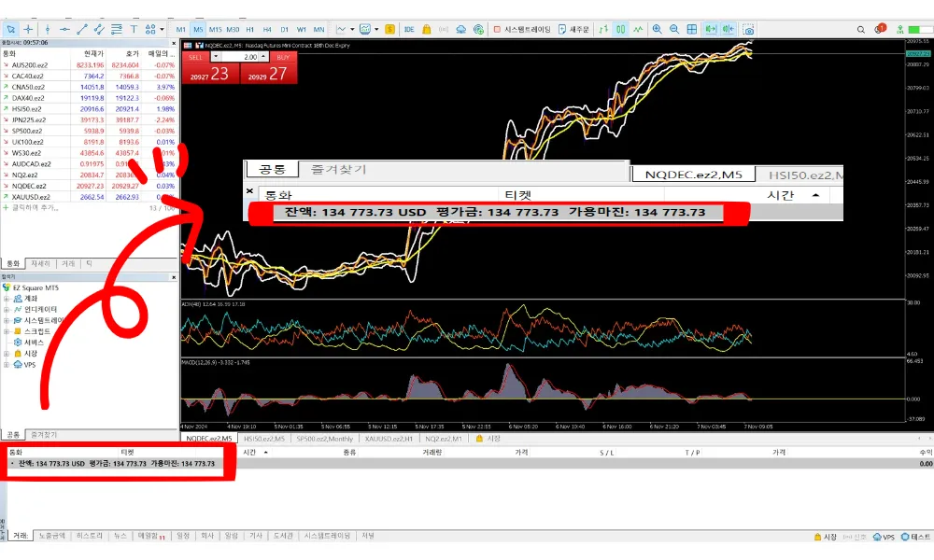
Task: Zoom in on the chart
Action: point(657,29)
